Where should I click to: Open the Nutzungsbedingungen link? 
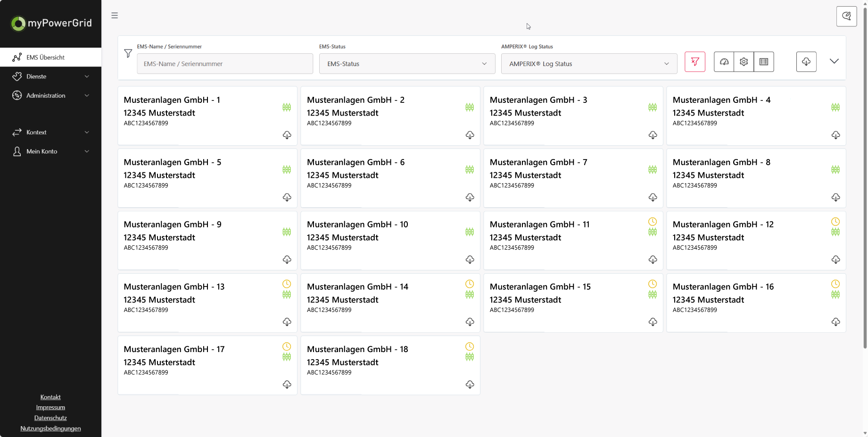50,429
